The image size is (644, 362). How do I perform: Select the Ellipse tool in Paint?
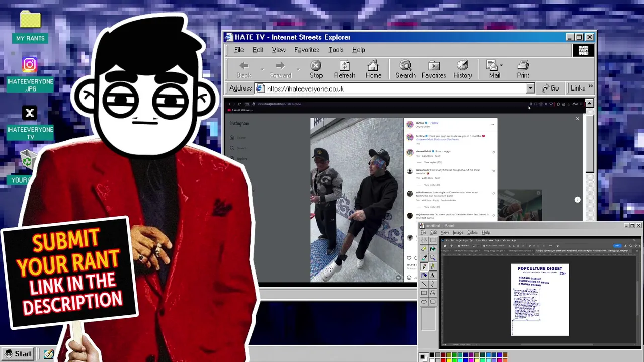pos(424,302)
